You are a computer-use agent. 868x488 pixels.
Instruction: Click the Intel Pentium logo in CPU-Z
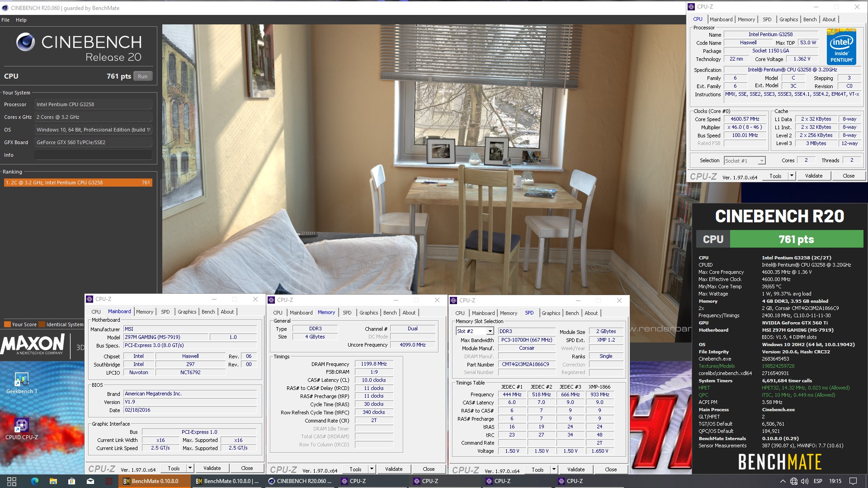[x=841, y=47]
